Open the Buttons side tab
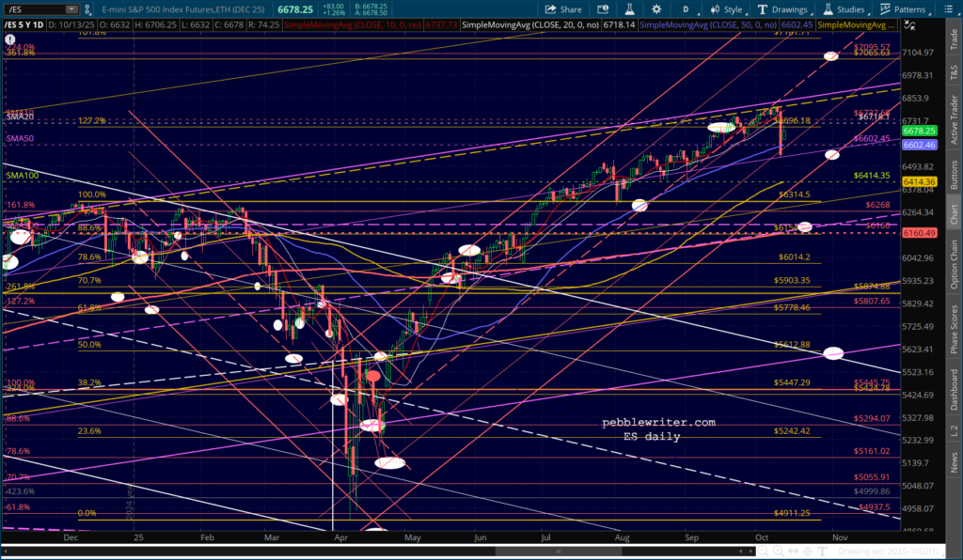The height and width of the screenshot is (560, 963). click(x=954, y=174)
